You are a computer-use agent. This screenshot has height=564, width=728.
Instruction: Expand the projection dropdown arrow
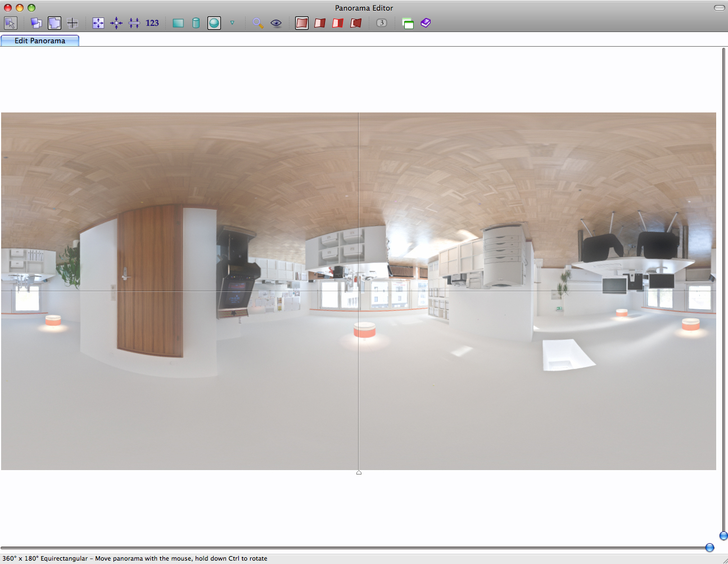pyautogui.click(x=232, y=23)
